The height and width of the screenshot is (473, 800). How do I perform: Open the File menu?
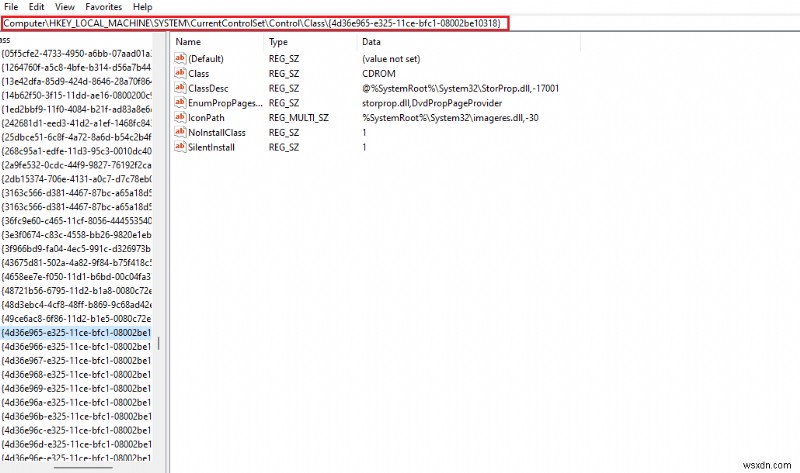pyautogui.click(x=11, y=7)
